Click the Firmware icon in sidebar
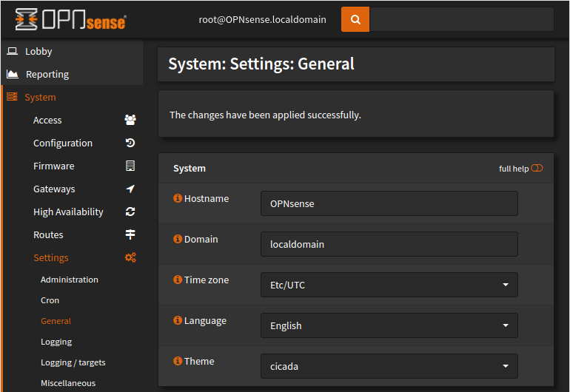 130,166
